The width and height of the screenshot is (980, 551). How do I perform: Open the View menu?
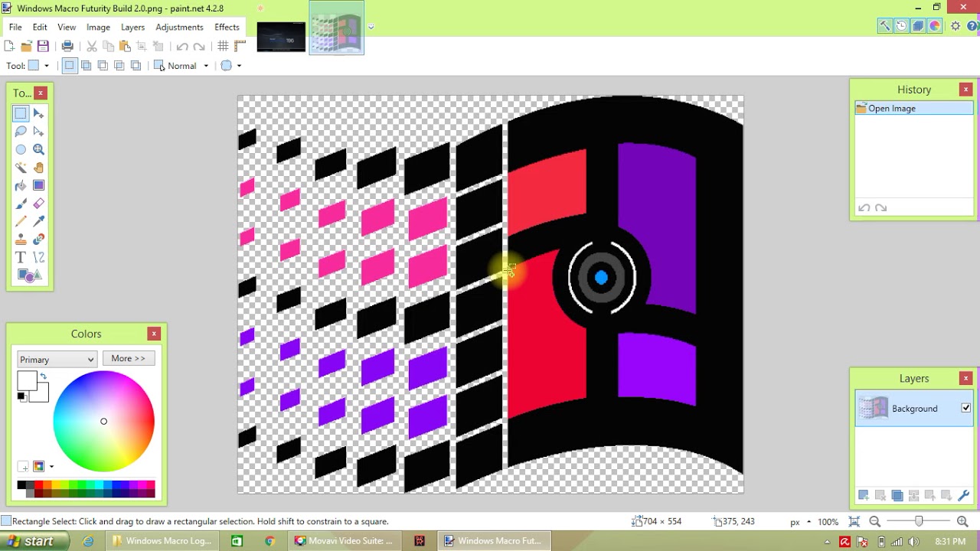pos(67,27)
